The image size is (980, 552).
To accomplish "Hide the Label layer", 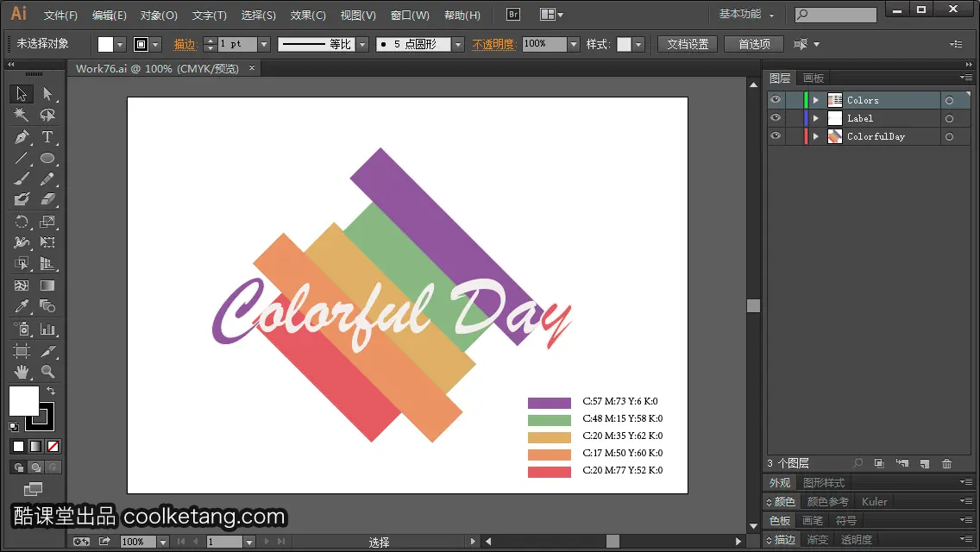I will [x=776, y=117].
